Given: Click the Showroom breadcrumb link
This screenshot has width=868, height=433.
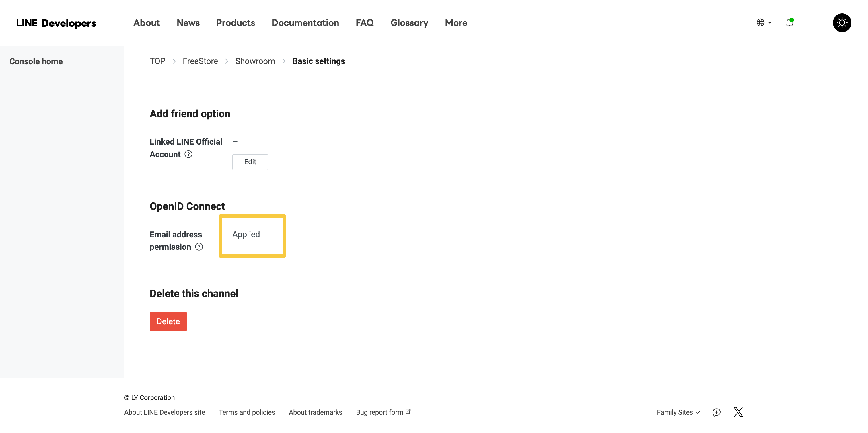Looking at the screenshot, I should [255, 61].
